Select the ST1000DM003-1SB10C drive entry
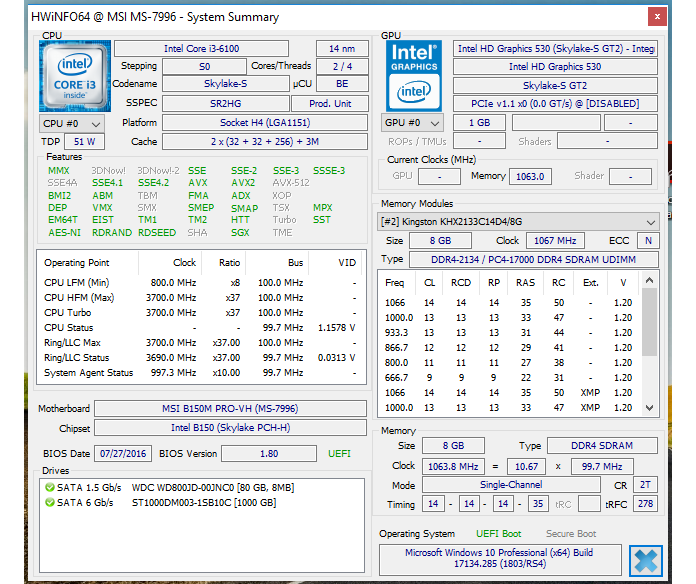Screen dimensions: 696x584 [x=204, y=503]
